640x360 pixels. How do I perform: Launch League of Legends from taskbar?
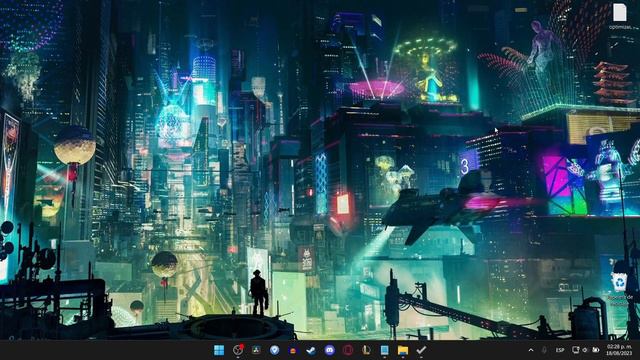click(366, 350)
